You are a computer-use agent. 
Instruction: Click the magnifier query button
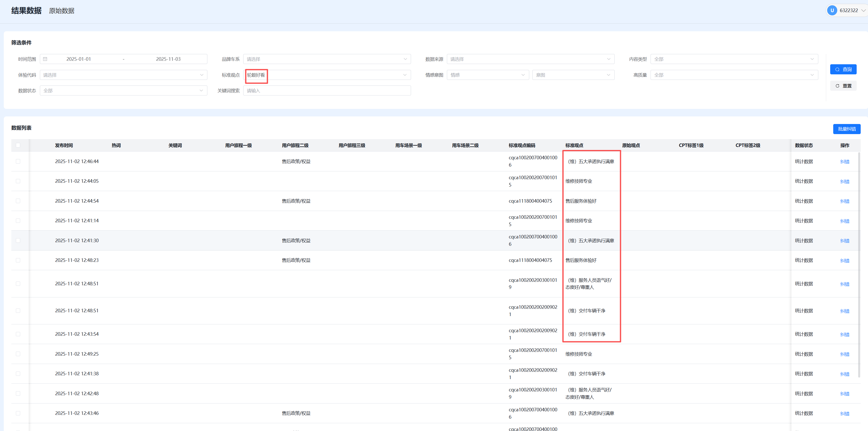point(843,69)
